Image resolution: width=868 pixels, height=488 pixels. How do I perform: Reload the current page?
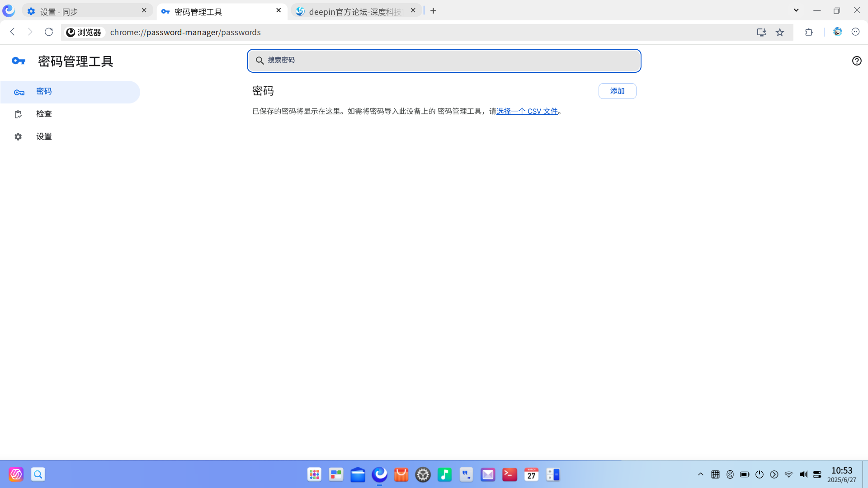click(x=49, y=32)
